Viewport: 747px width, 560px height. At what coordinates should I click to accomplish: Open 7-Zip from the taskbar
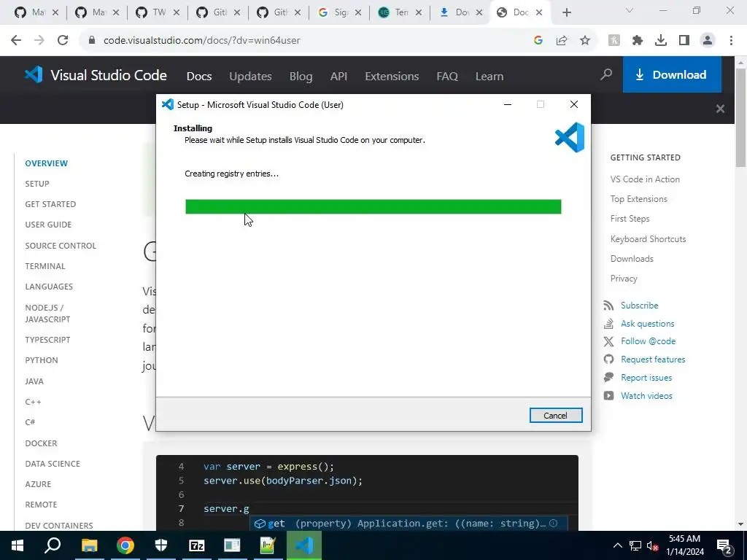197,545
